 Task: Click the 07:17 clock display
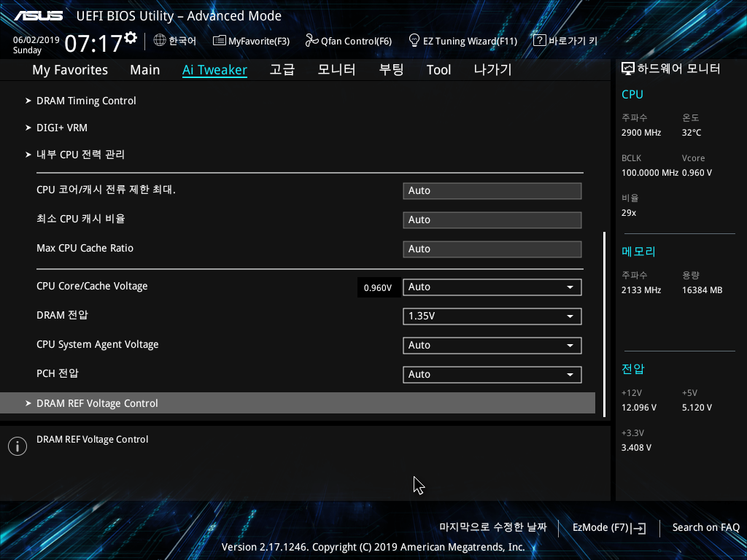93,44
